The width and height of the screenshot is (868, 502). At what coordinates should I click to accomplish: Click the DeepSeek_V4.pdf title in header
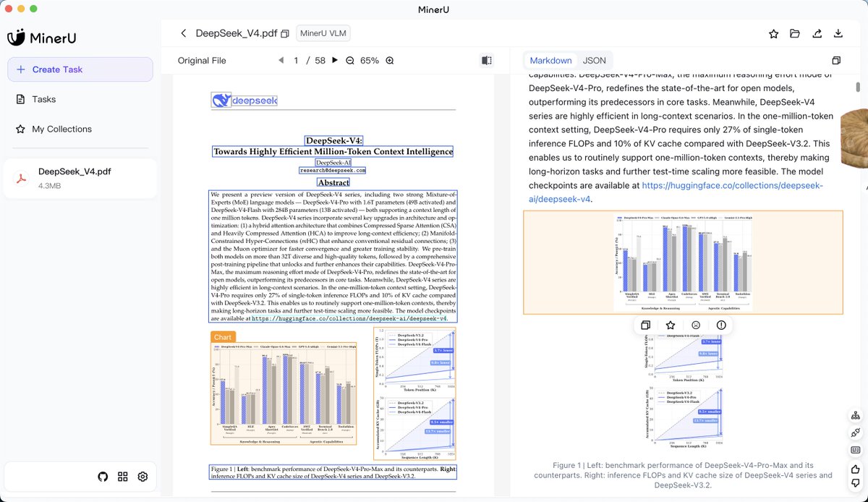[x=237, y=33]
